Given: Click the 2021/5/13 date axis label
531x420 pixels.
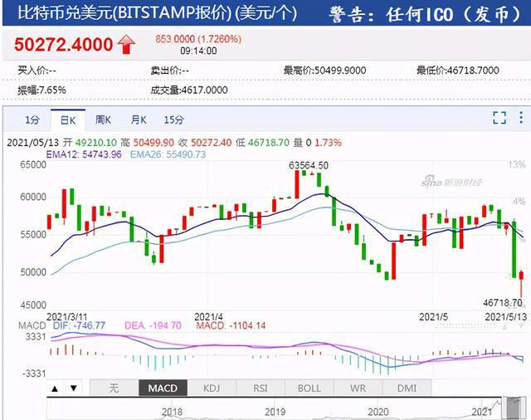Looking at the screenshot, I should pyautogui.click(x=506, y=317).
